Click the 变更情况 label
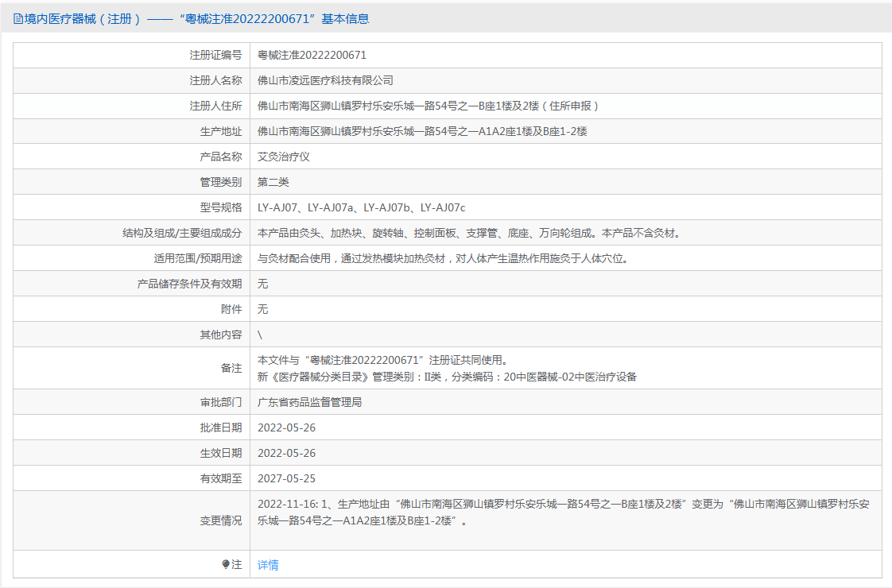 [x=221, y=521]
